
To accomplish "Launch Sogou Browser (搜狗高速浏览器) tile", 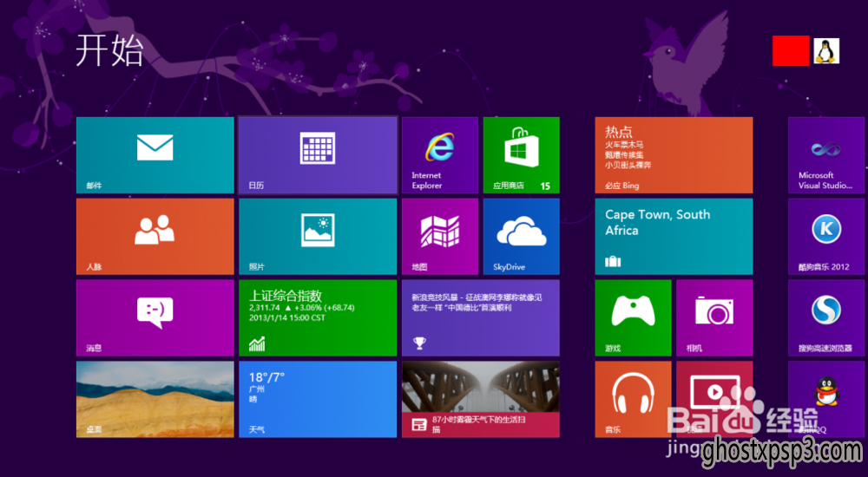I will pyautogui.click(x=826, y=317).
